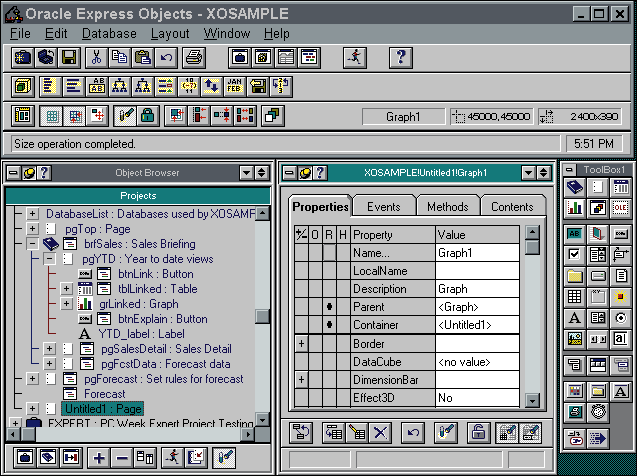Click the Copy pages icon
Viewport: 637px width, 476px height.
119,58
